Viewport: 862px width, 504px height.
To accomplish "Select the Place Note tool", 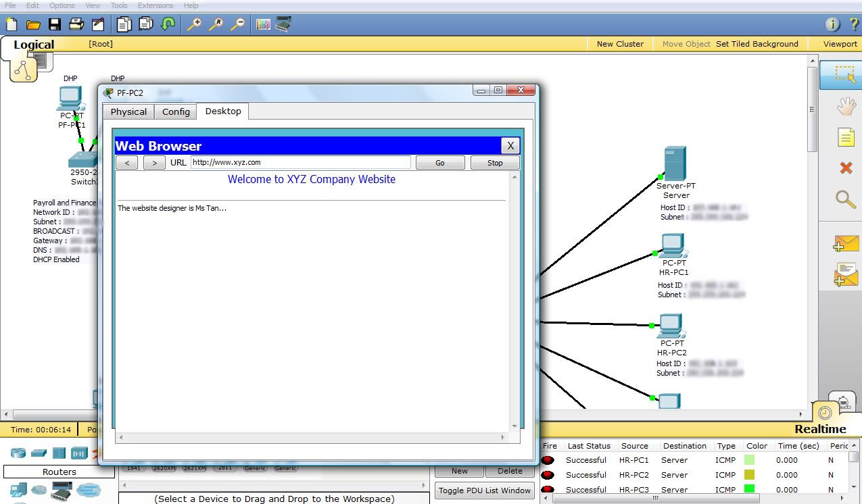I will [x=846, y=138].
